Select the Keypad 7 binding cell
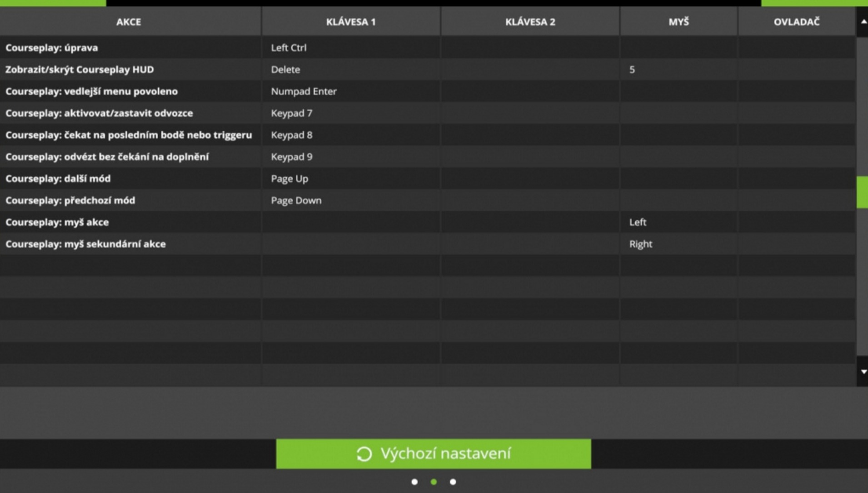This screenshot has width=868, height=493. (x=350, y=113)
